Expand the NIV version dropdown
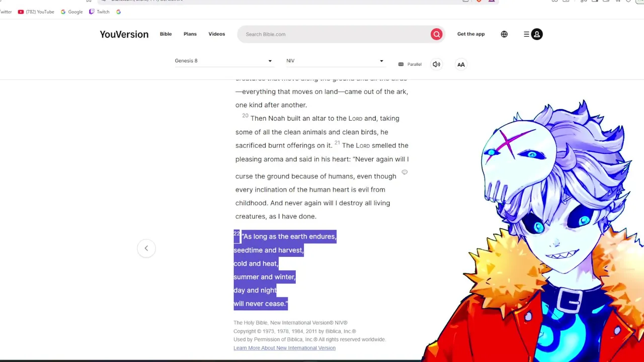The height and width of the screenshot is (362, 644). (335, 61)
